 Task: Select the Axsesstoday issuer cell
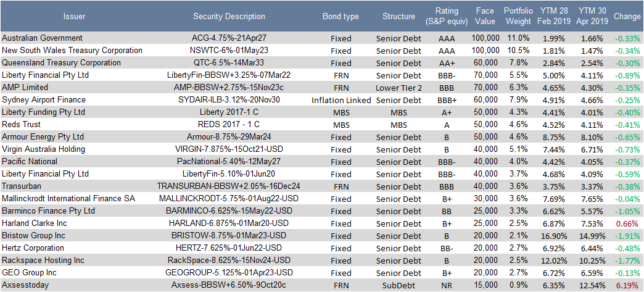pos(25,285)
